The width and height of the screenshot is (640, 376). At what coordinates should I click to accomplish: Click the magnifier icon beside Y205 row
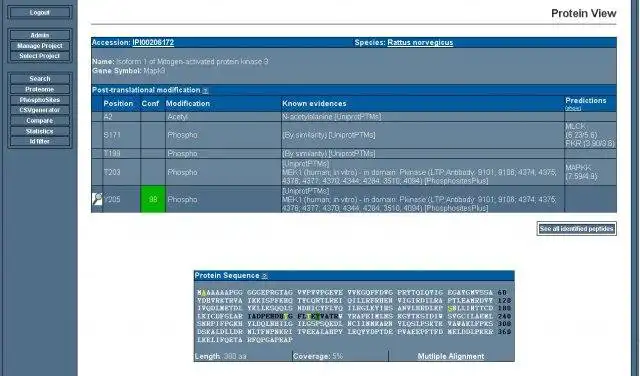(97, 199)
